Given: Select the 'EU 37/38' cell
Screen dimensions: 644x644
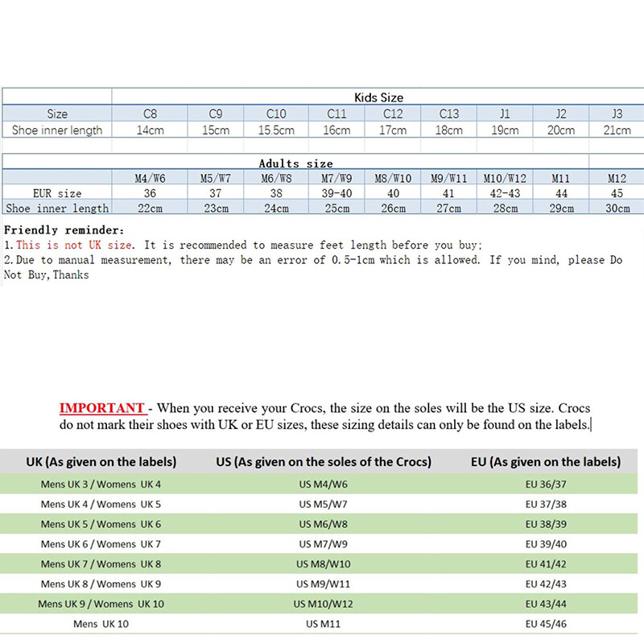Looking at the screenshot, I should point(546,504).
